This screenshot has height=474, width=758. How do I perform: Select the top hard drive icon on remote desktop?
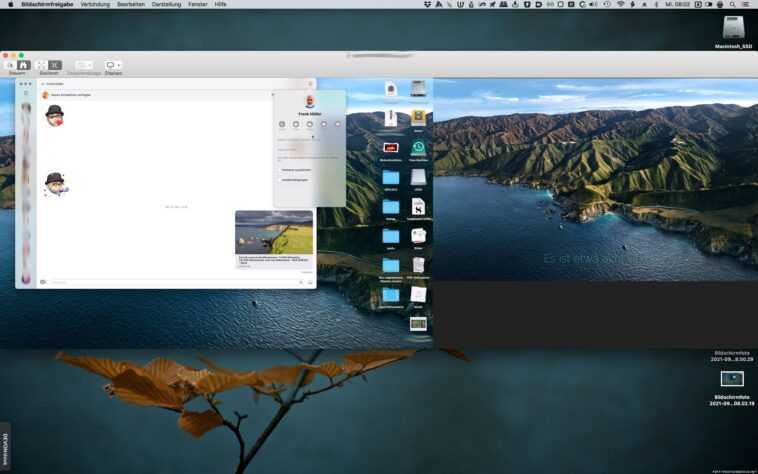[x=418, y=90]
